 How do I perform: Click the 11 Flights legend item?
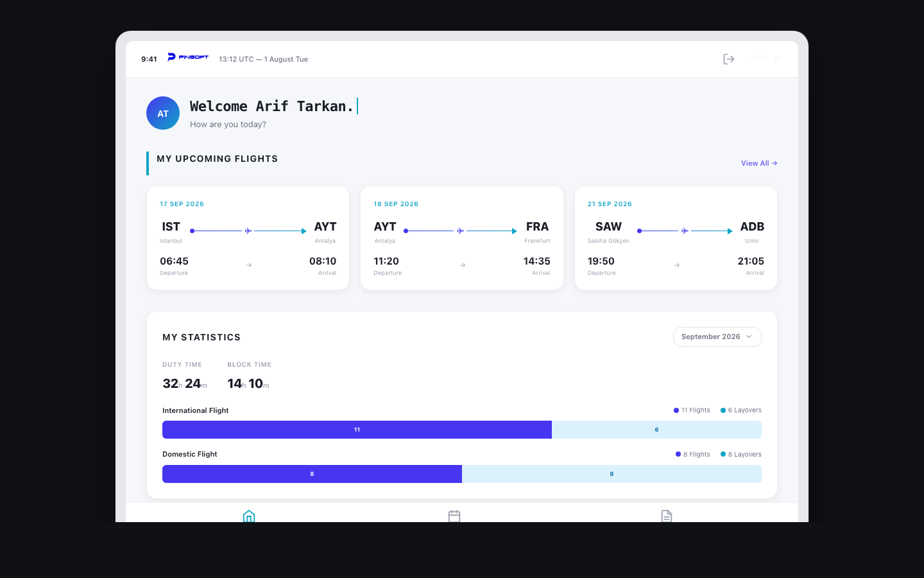pos(692,410)
